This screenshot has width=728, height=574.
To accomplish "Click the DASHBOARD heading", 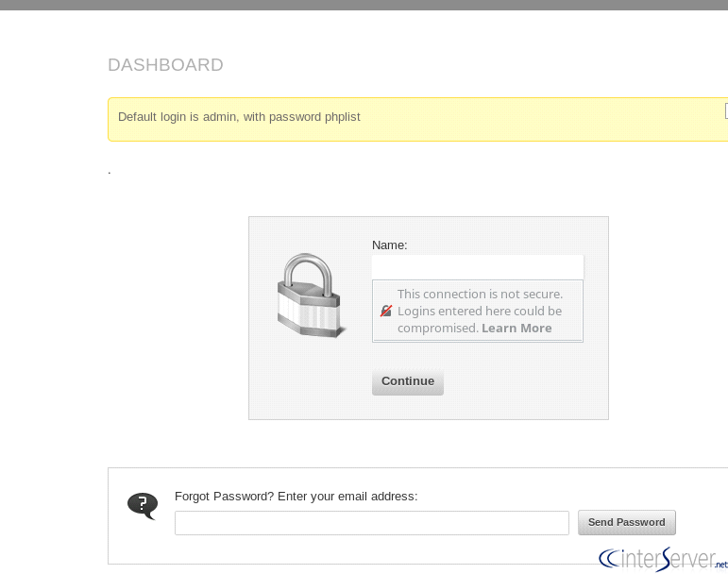I will pyautogui.click(x=165, y=65).
